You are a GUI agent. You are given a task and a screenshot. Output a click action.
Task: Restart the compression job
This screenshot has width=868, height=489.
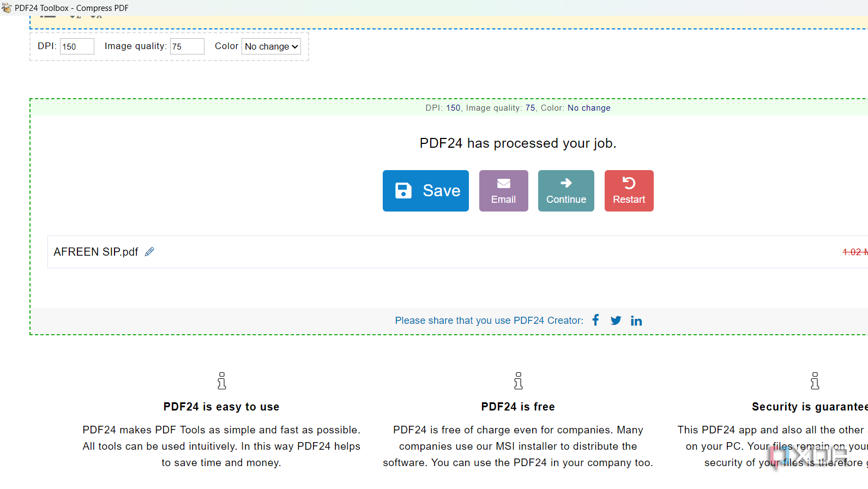(629, 191)
